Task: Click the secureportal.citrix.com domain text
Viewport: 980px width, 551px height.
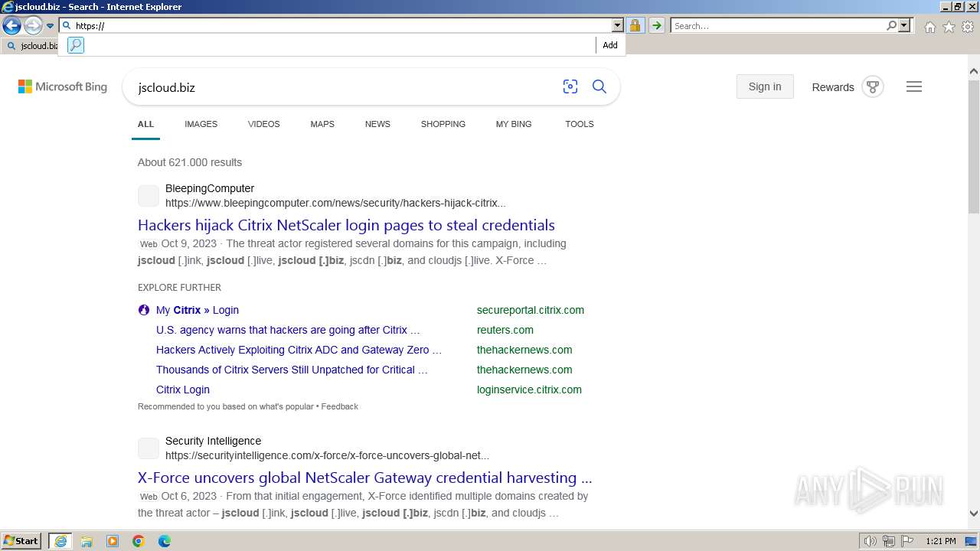Action: pyautogui.click(x=531, y=310)
